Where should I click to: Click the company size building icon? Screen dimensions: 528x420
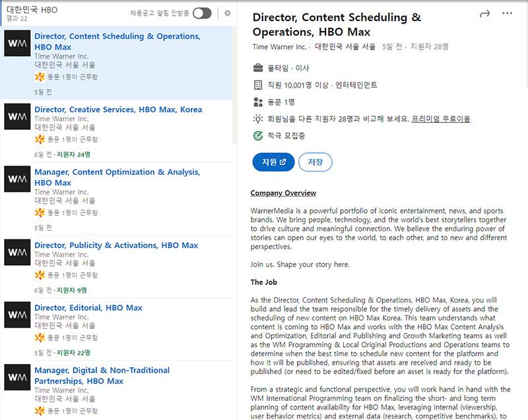(x=258, y=85)
